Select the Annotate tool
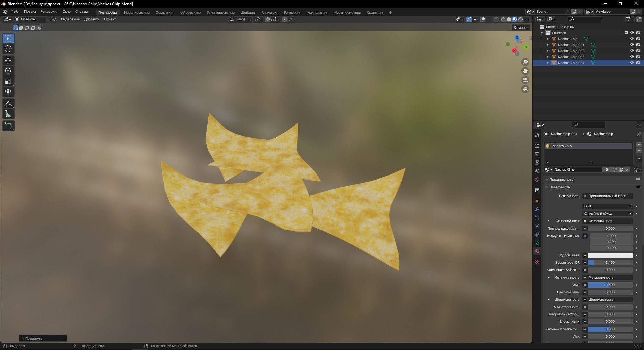Viewport: 644px width, 350px height. [x=8, y=104]
